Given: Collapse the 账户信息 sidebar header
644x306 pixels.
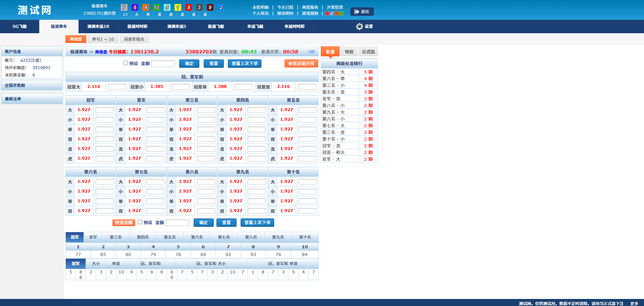Looking at the screenshot, I should click(x=32, y=51).
